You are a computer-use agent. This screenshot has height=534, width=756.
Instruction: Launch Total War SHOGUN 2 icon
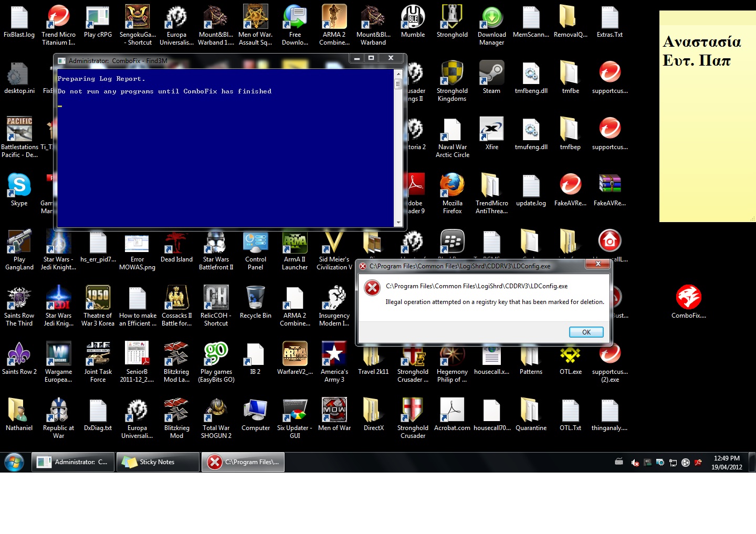coord(216,418)
